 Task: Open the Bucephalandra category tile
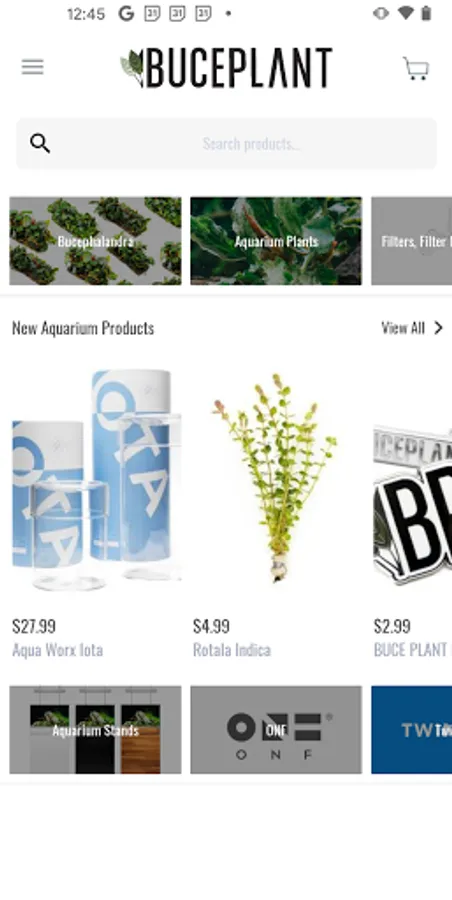(95, 241)
